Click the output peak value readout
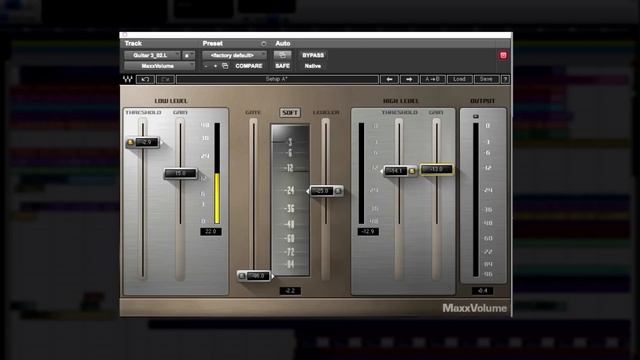The image size is (640, 360). (x=482, y=291)
